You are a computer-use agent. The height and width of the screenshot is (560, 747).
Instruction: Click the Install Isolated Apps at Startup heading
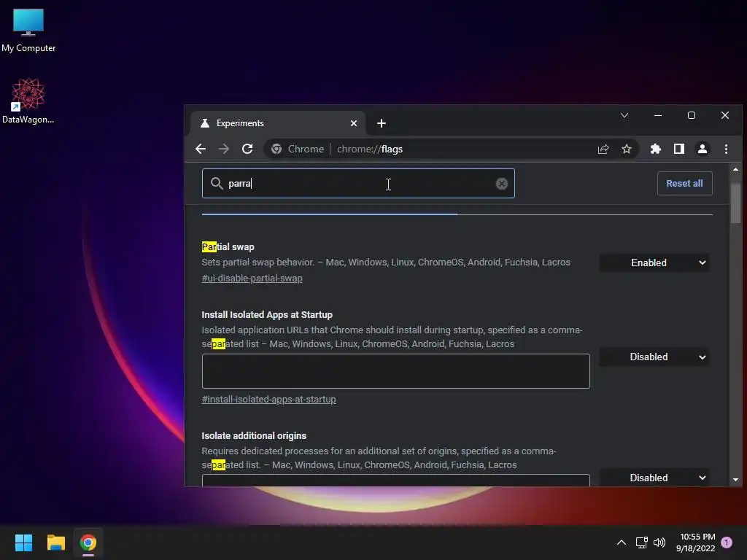267,315
